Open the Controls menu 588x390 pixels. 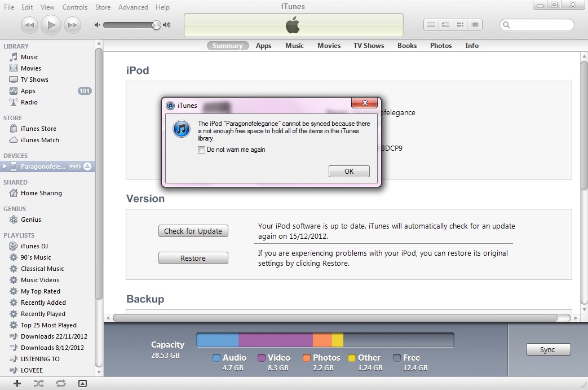click(74, 7)
